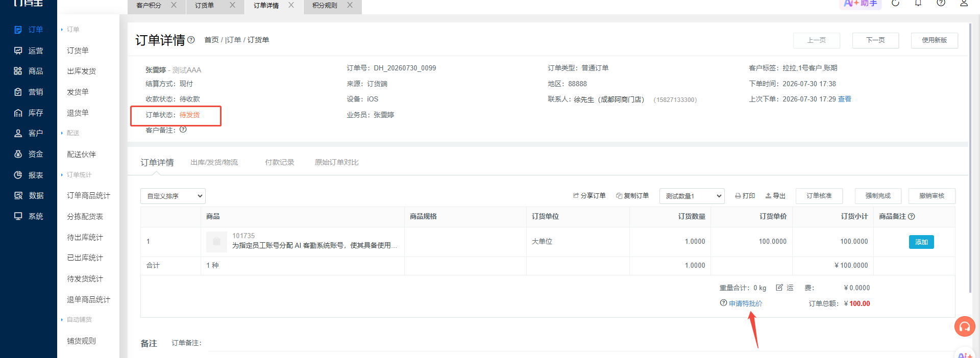
Task: Click the 分享订单 action
Action: 590,196
